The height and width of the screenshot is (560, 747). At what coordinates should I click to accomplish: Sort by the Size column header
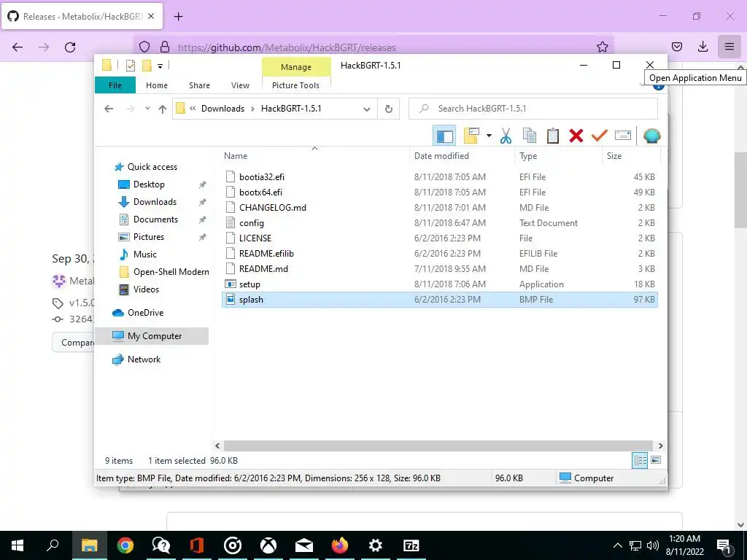[x=630, y=156]
